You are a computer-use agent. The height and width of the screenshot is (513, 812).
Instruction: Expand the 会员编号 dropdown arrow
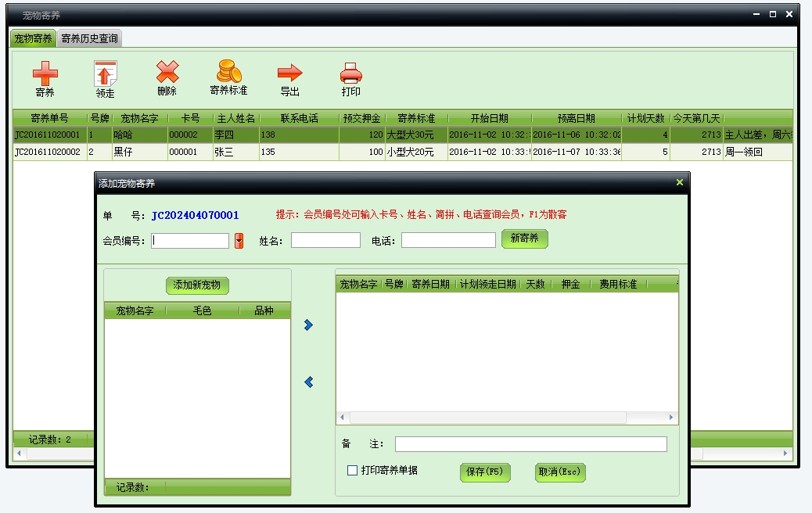tap(239, 241)
